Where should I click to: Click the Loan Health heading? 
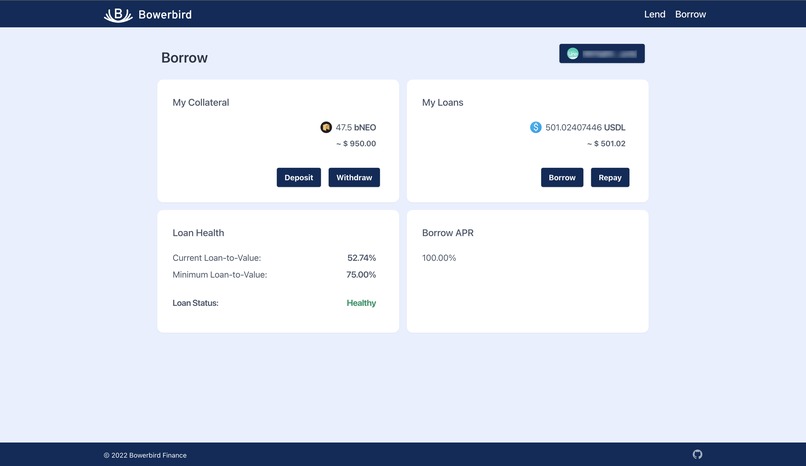point(198,233)
